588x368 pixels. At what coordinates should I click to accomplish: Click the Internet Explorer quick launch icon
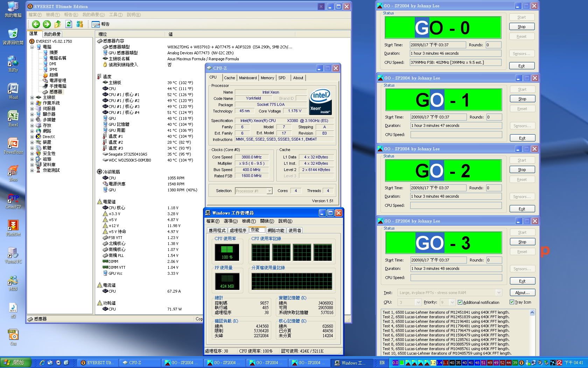tap(42, 363)
